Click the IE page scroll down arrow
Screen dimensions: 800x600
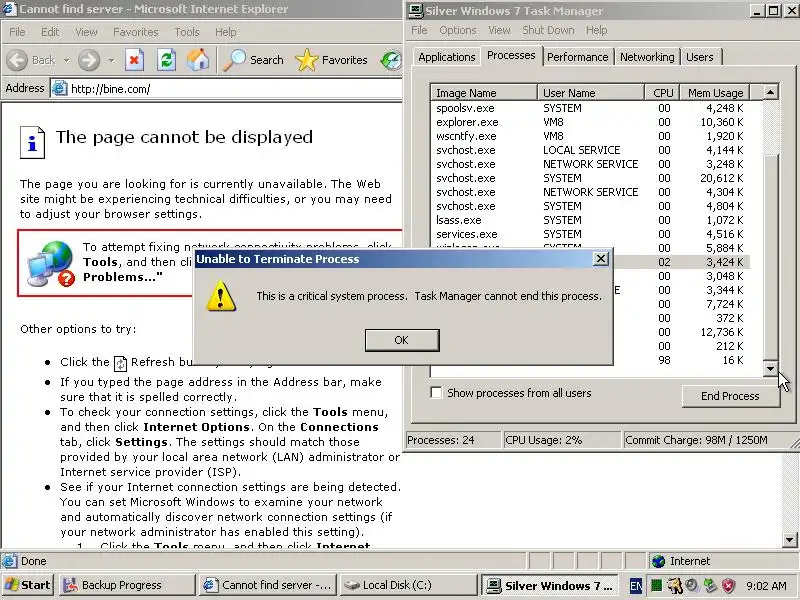pyautogui.click(x=789, y=540)
